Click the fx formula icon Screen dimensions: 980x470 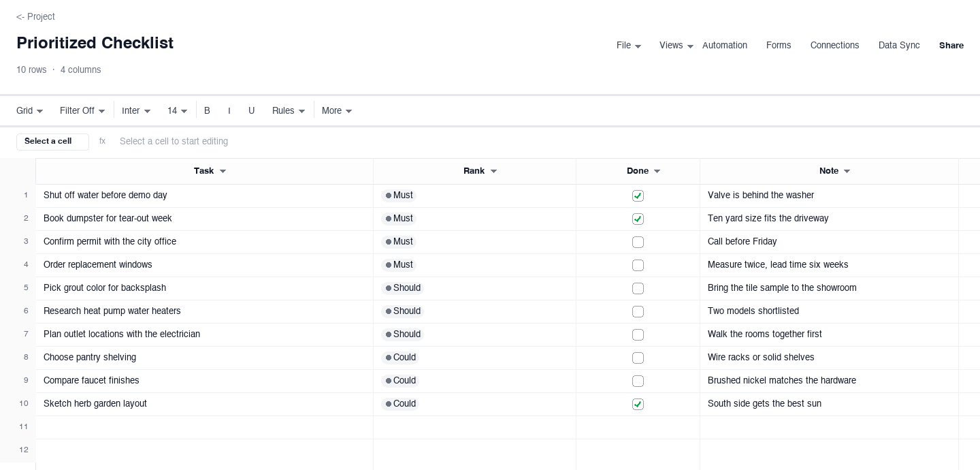(x=102, y=141)
